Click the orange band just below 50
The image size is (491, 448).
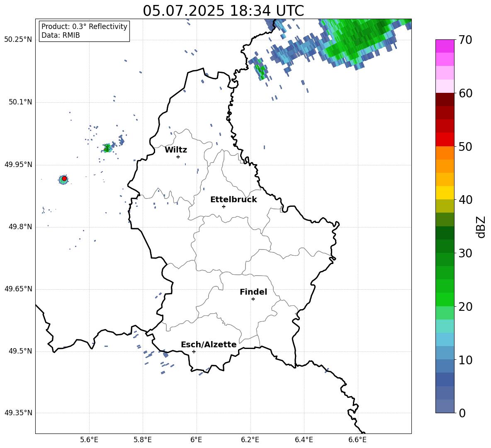[445, 153]
